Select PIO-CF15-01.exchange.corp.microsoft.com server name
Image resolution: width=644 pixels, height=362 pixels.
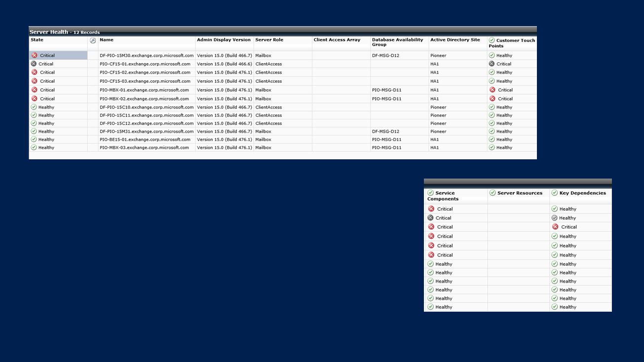145,64
